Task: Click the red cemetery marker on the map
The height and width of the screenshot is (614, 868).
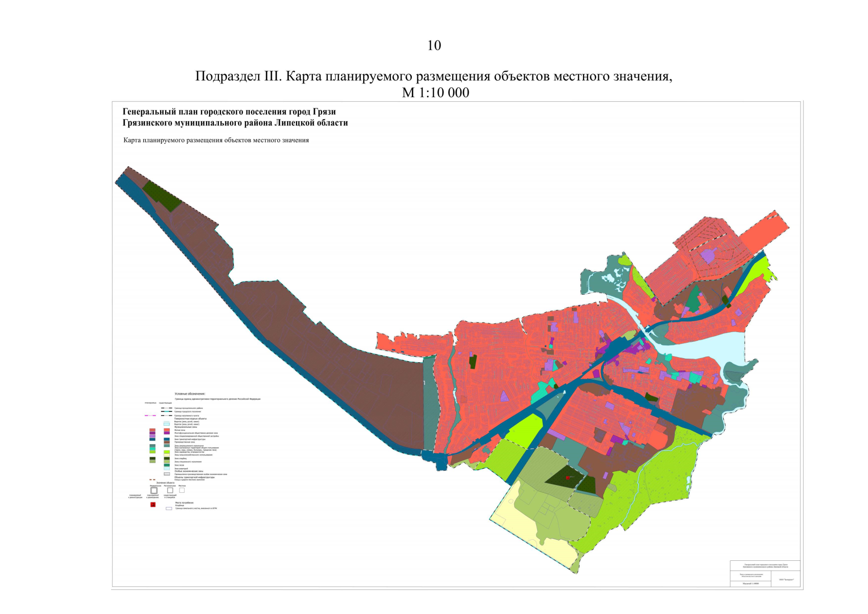Action: pyautogui.click(x=567, y=477)
